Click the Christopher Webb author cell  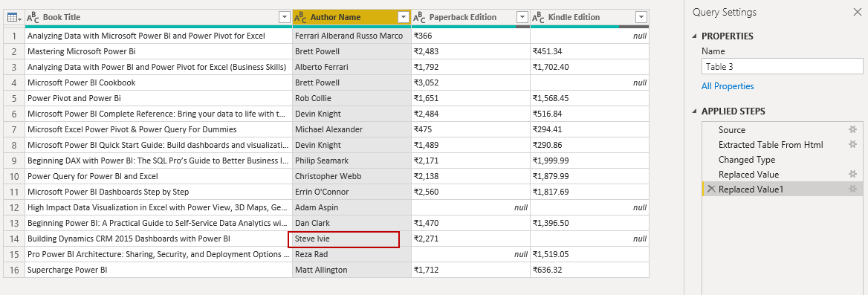(352, 176)
